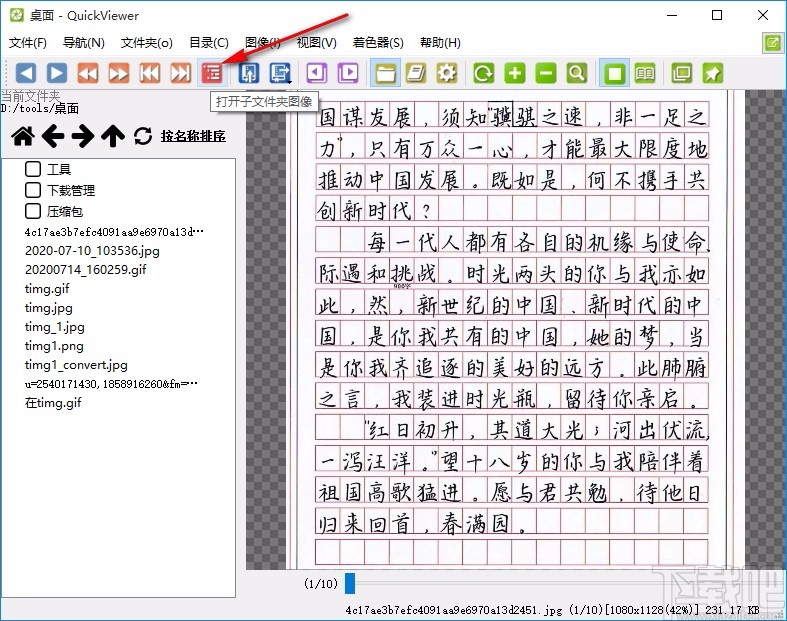This screenshot has width=787, height=621.
Task: Click the orange fast-forward double arrow
Action: click(x=119, y=73)
